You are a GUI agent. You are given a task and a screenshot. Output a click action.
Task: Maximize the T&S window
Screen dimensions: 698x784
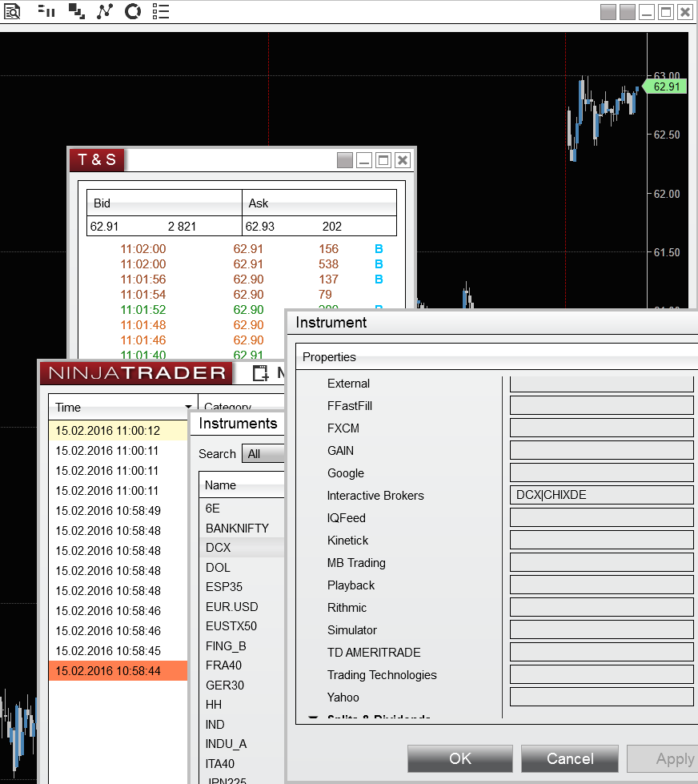[x=383, y=160]
